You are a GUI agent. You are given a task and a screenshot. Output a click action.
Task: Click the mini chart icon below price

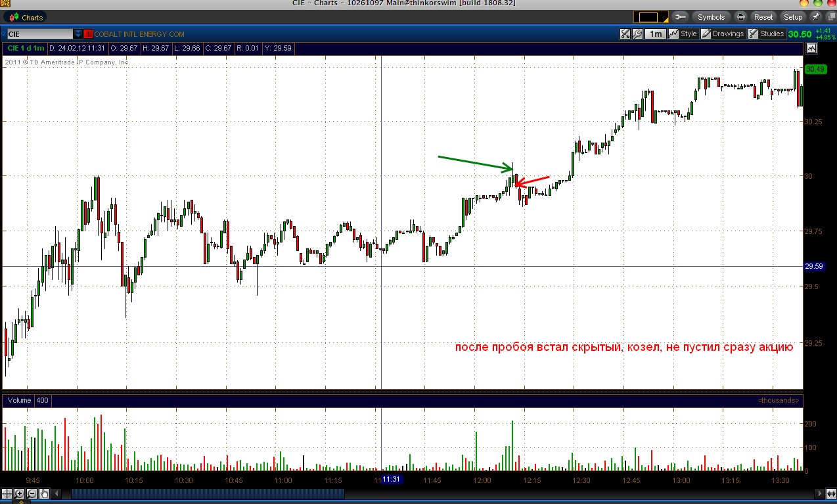click(811, 48)
